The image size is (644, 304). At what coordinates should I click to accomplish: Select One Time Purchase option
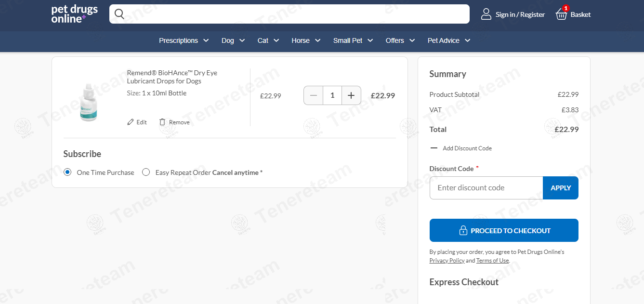point(68,172)
